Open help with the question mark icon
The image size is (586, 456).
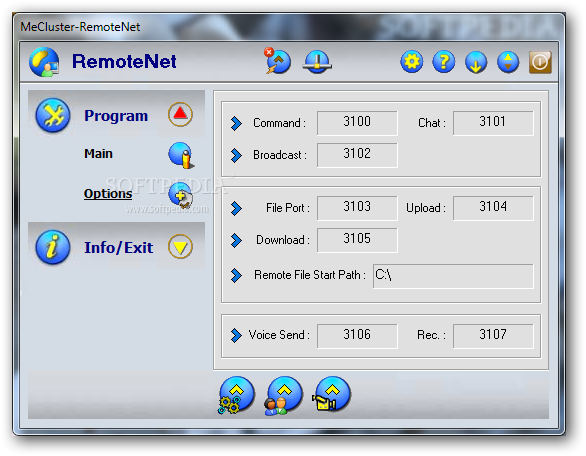(x=444, y=62)
